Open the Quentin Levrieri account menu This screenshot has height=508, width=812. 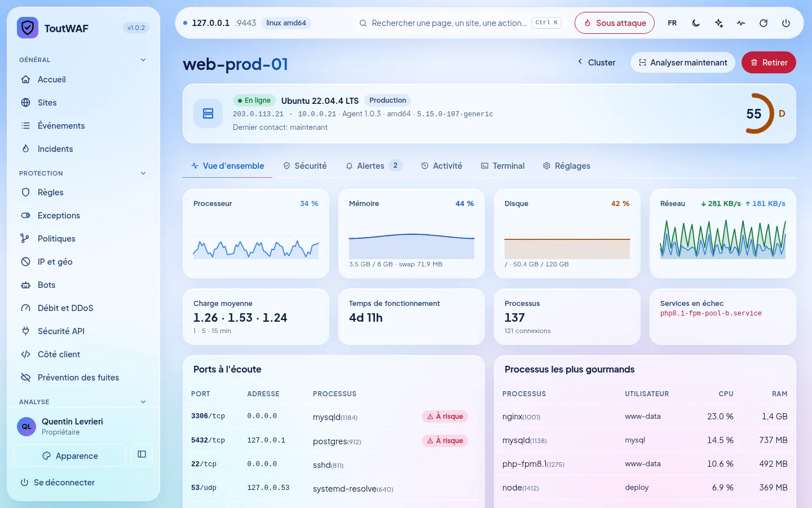pyautogui.click(x=83, y=427)
